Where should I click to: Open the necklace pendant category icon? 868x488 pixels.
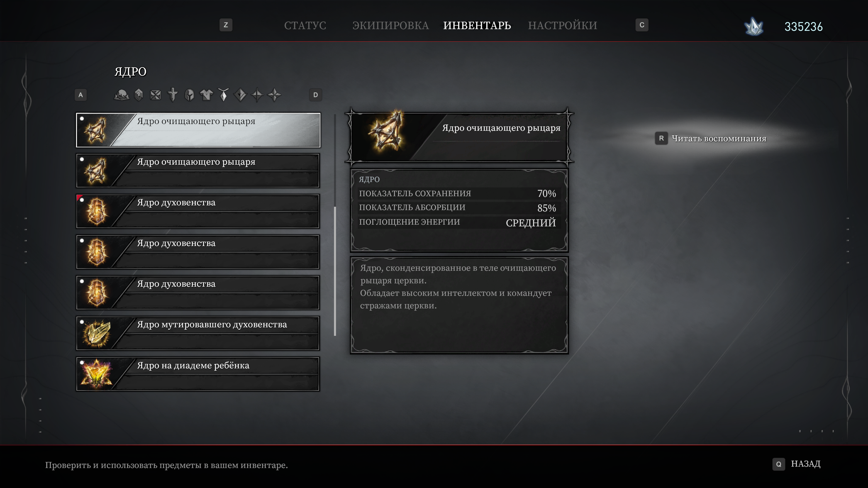pyautogui.click(x=223, y=95)
